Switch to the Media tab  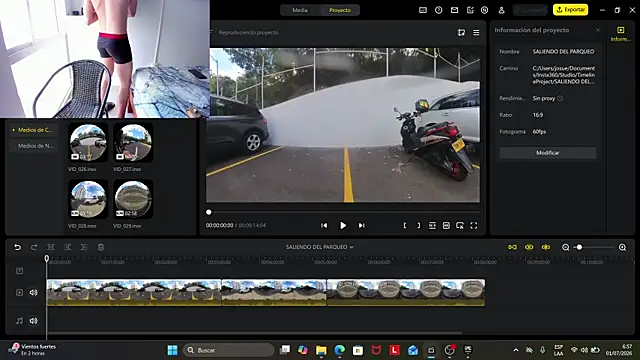point(300,10)
